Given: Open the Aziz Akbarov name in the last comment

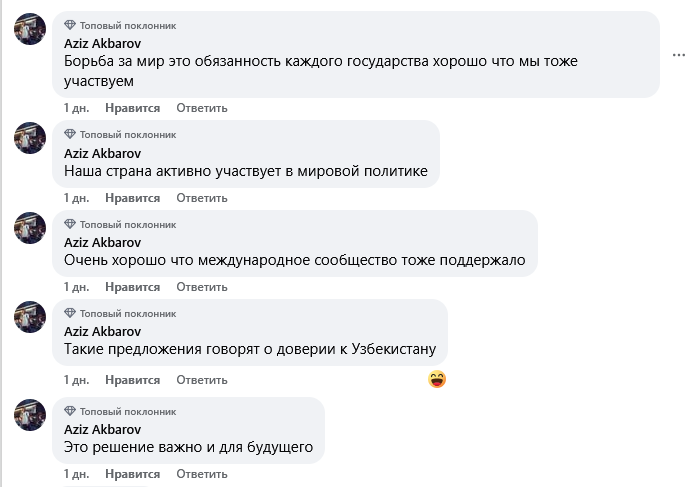Looking at the screenshot, I should pos(102,429).
